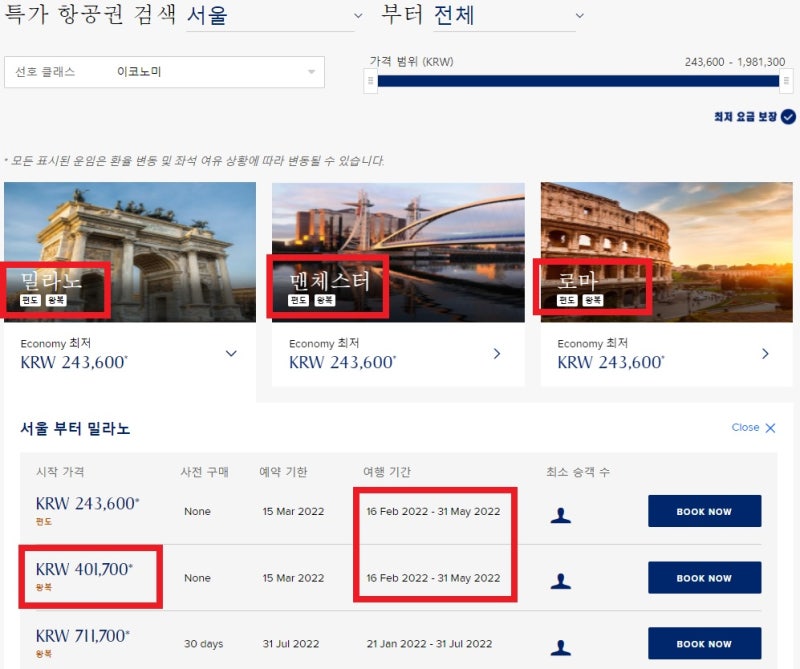The height and width of the screenshot is (669, 800).
Task: Collapse the 밀라노 fare card via its chevron
Action: pyautogui.click(x=231, y=353)
